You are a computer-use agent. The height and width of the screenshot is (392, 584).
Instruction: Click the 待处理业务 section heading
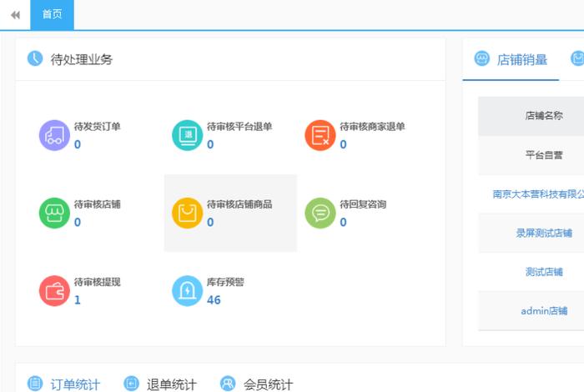pos(82,59)
